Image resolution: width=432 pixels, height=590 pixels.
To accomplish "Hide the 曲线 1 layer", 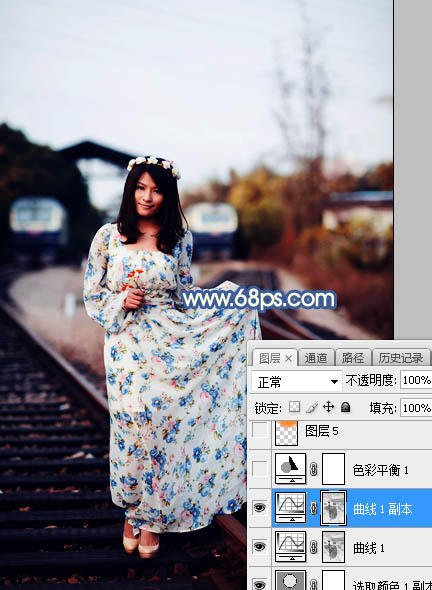I will [260, 547].
